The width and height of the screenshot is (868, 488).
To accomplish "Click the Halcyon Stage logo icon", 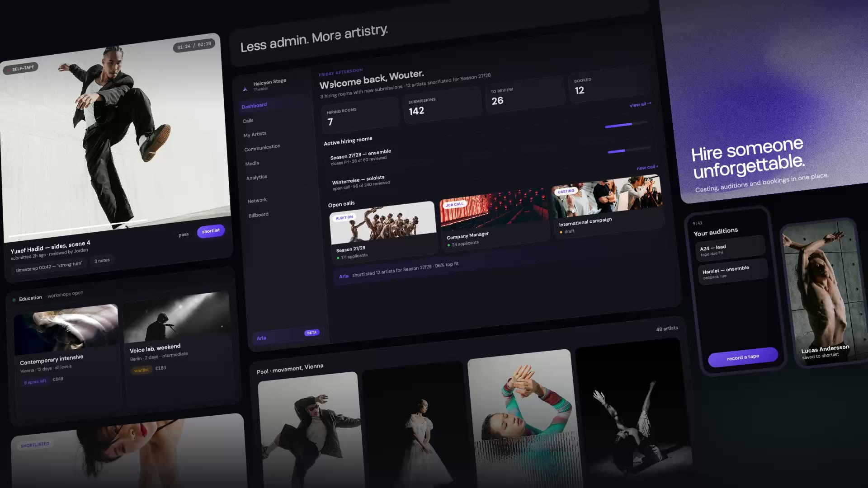I will (245, 89).
